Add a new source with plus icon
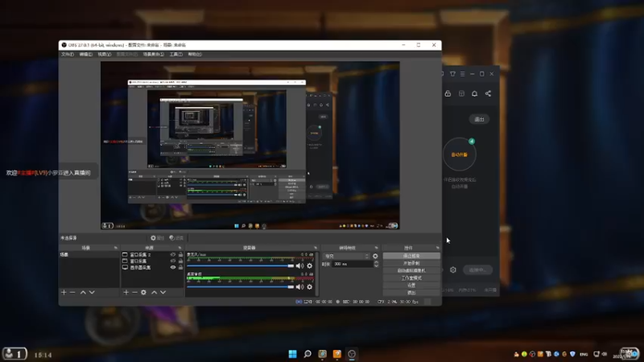Image resolution: width=644 pixels, height=362 pixels. (x=126, y=292)
